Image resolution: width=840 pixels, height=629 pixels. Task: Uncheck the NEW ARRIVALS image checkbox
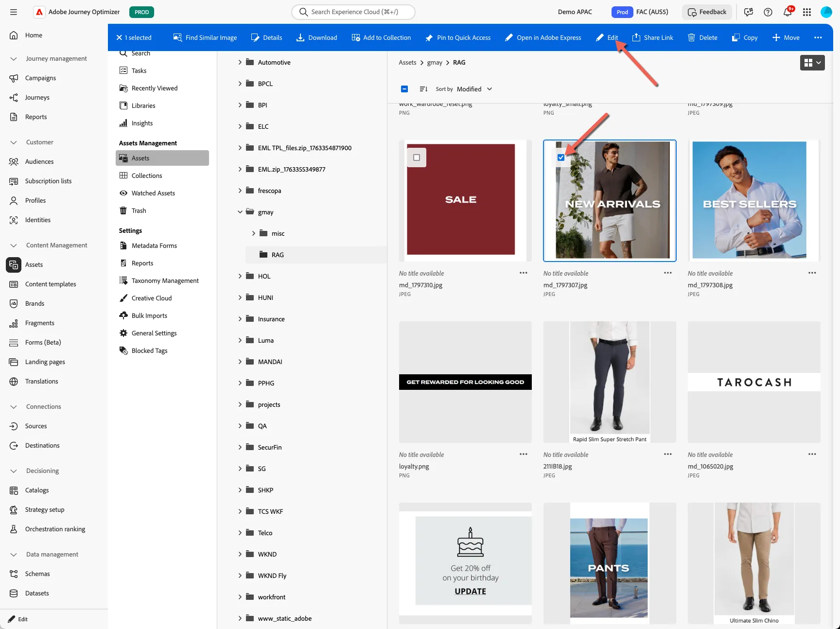561,157
